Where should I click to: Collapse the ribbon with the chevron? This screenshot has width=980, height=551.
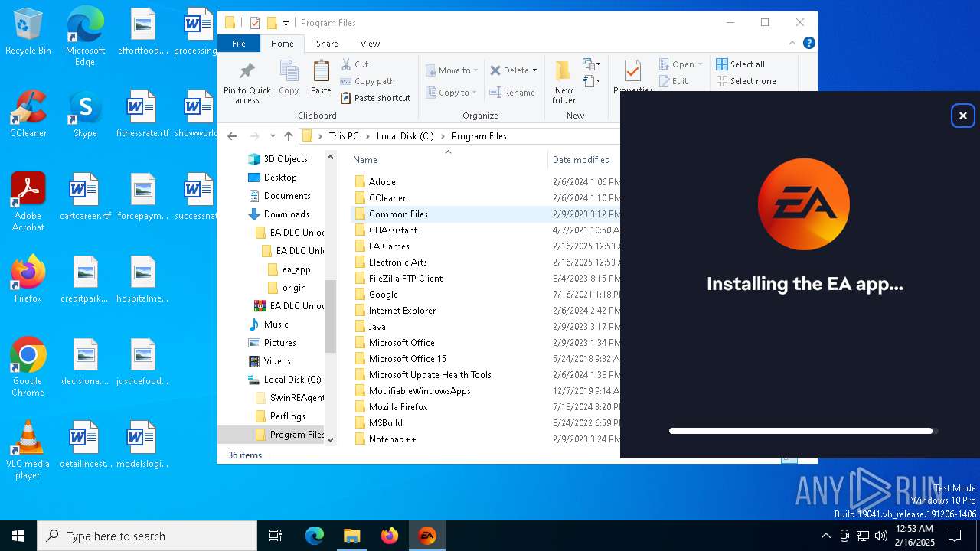tap(792, 44)
